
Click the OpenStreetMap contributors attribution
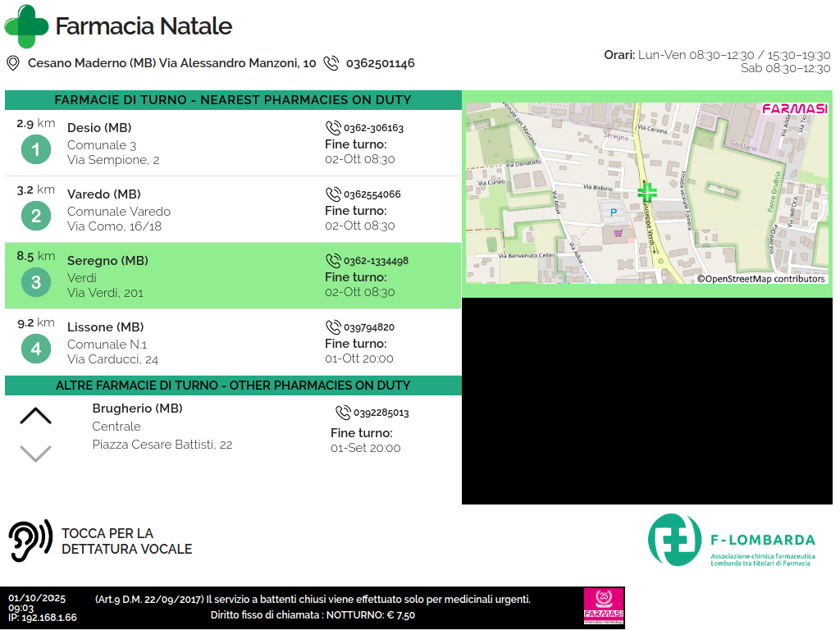pyautogui.click(x=760, y=279)
